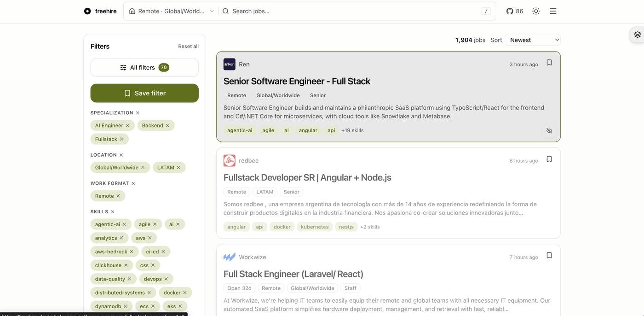Open Fullstack Developer SR Angular + Node.js job
The image size is (644, 316).
click(307, 177)
